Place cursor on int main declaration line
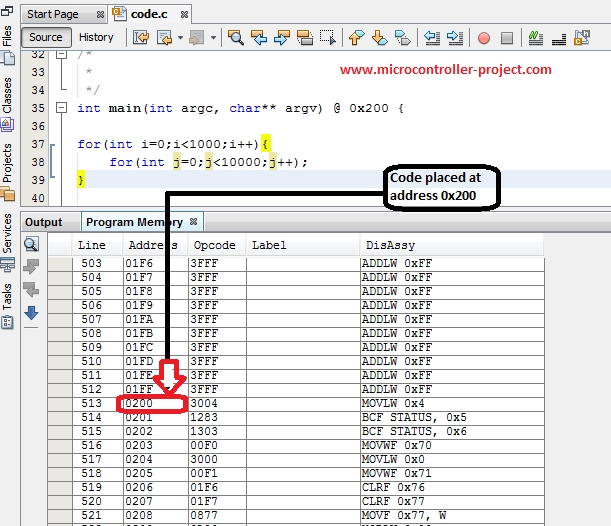 click(x=240, y=108)
